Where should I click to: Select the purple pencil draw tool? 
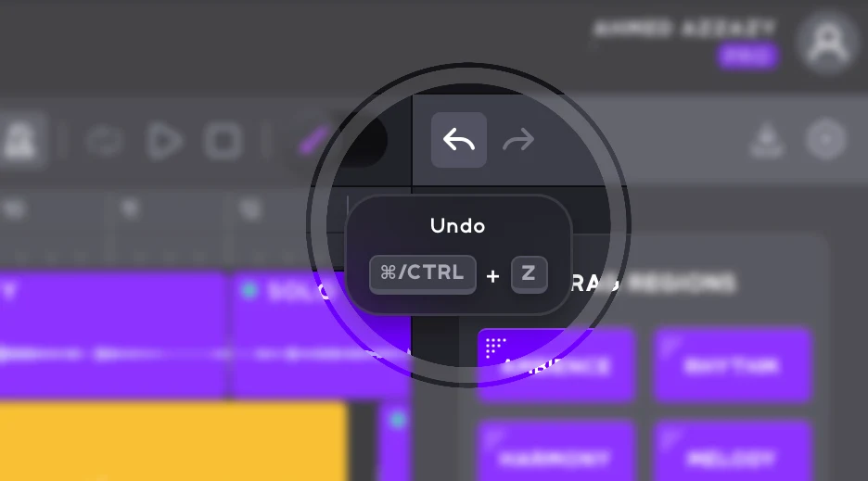[313, 140]
